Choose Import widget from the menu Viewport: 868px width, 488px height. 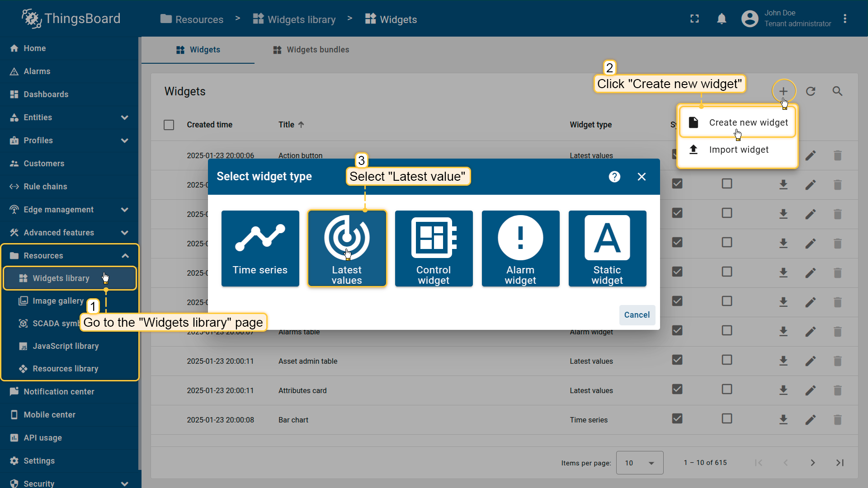pos(738,150)
